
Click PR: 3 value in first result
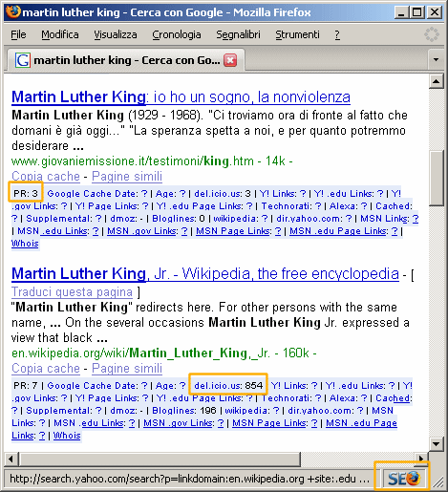tap(26, 193)
